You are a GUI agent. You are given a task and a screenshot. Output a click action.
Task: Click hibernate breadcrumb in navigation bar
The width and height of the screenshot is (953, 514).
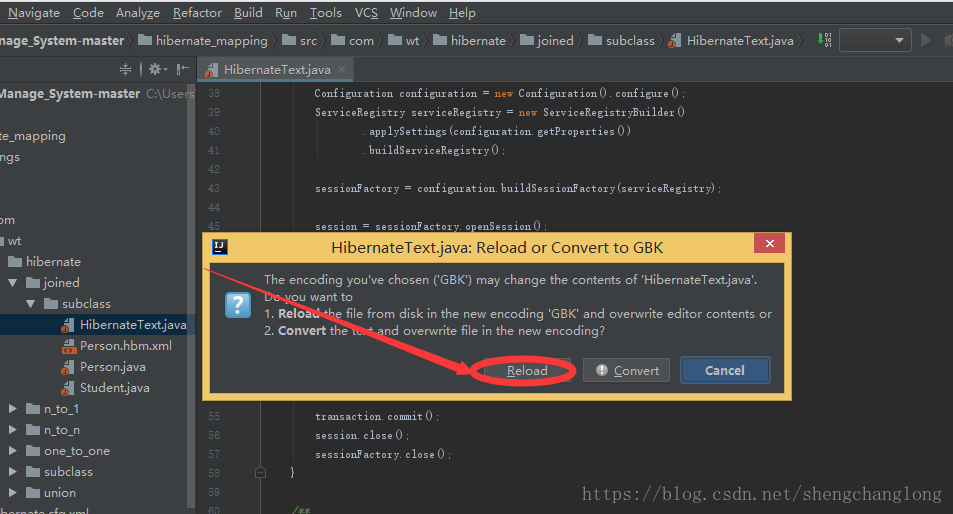pos(470,41)
